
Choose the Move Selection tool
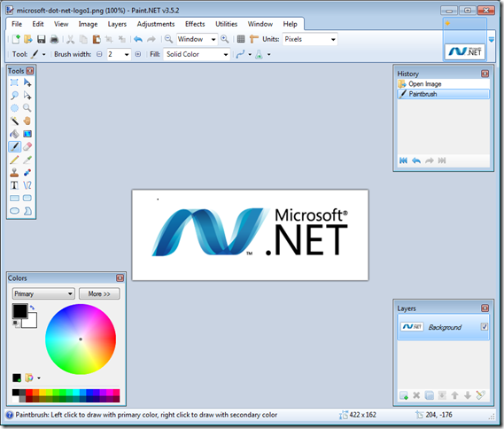[x=27, y=96]
